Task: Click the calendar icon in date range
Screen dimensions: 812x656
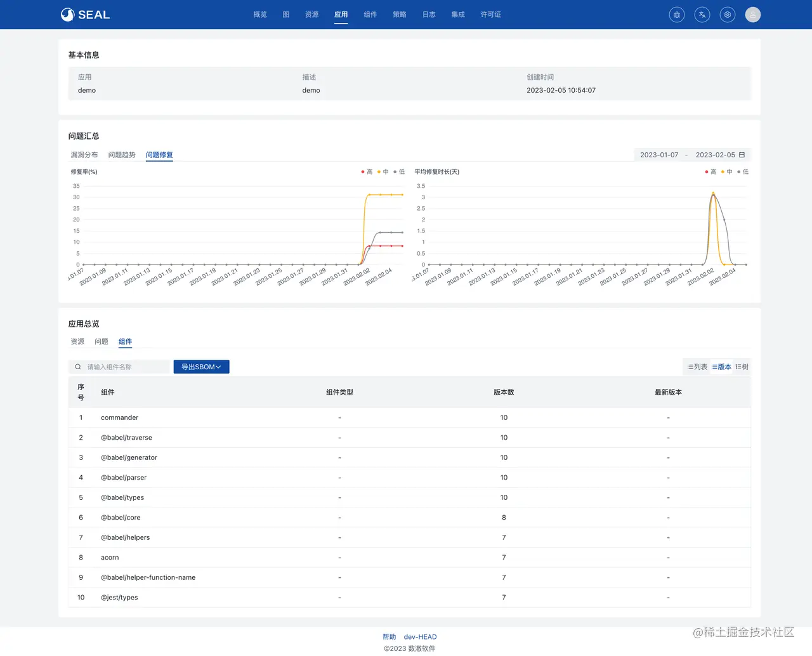Action: coord(742,155)
